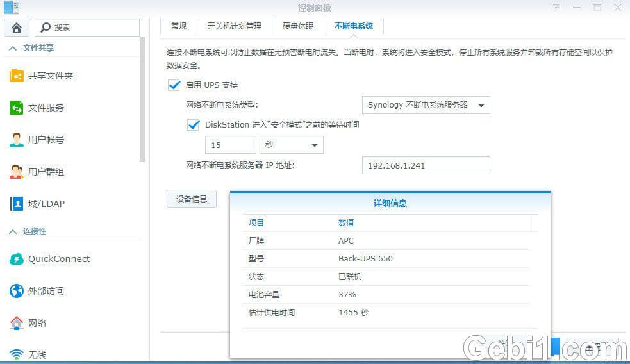Open 共享文件夹 shared folder icon
This screenshot has height=364, width=630.
point(17,76)
